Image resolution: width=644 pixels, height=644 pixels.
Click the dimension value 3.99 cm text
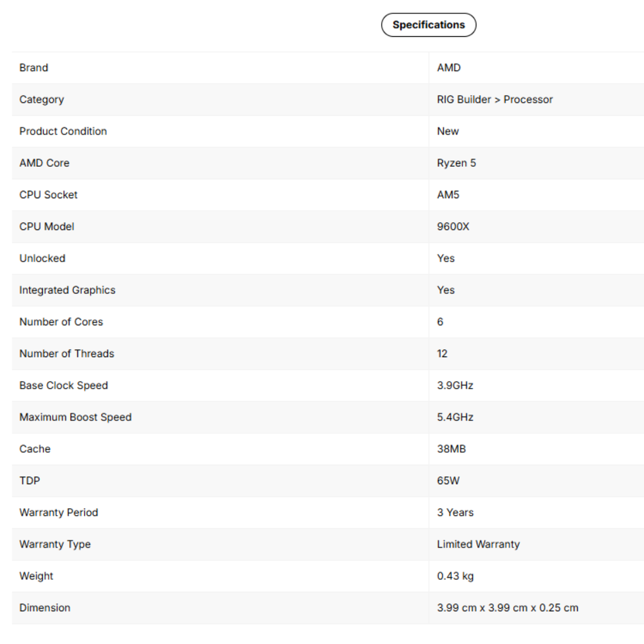[508, 608]
